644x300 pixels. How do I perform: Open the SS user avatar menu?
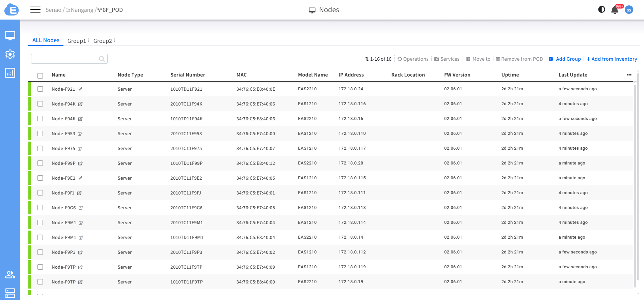[629, 10]
